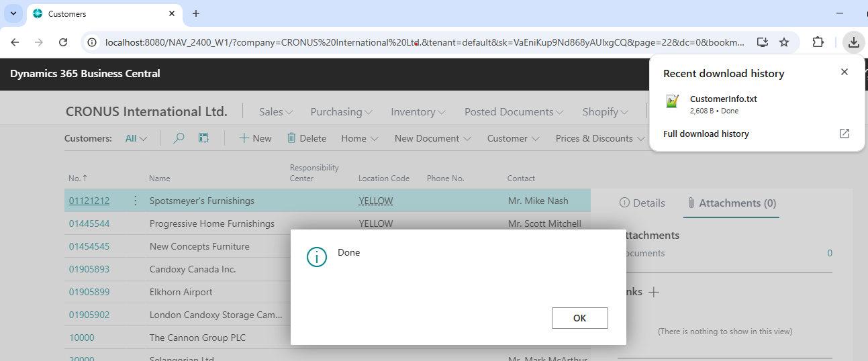The height and width of the screenshot is (361, 868).
Task: Expand the Posted Documents menu
Action: pos(514,112)
